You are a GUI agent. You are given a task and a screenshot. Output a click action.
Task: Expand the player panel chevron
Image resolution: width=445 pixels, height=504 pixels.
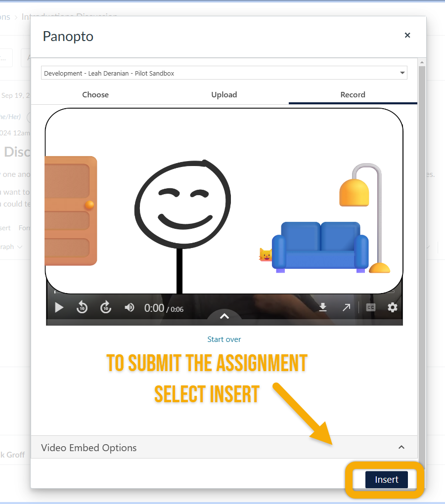224,316
